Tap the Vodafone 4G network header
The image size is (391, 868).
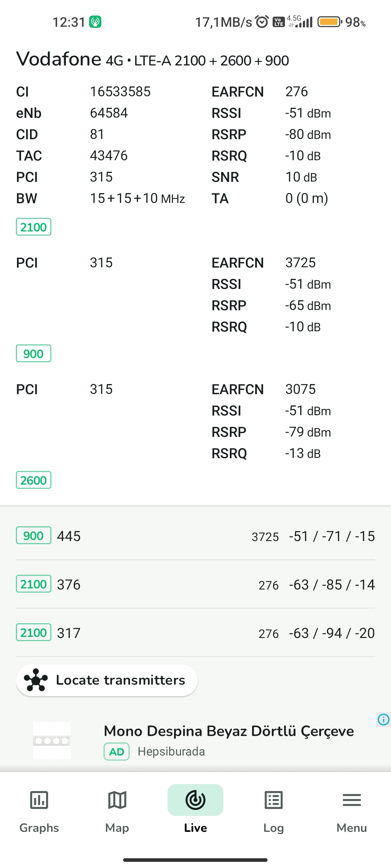point(152,59)
